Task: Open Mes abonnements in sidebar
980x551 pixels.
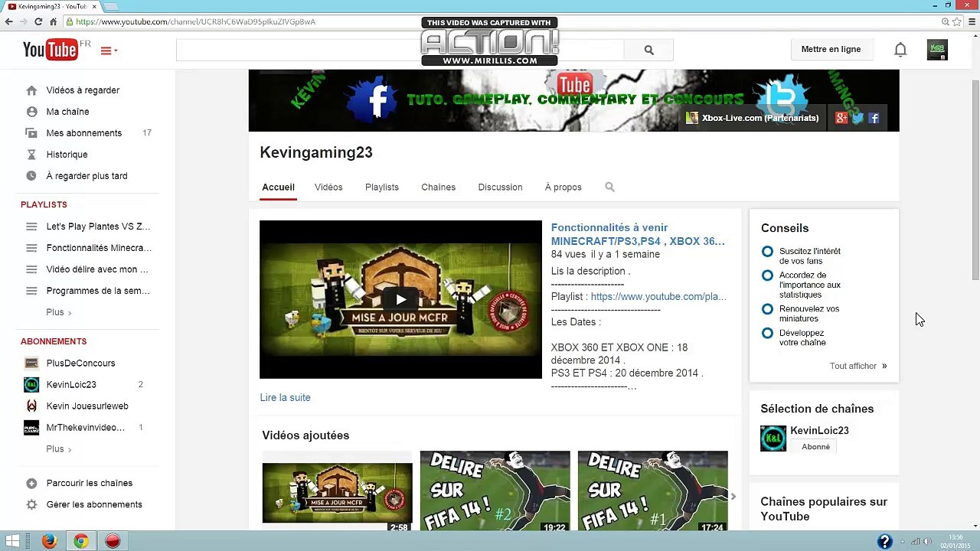Action: tap(83, 133)
